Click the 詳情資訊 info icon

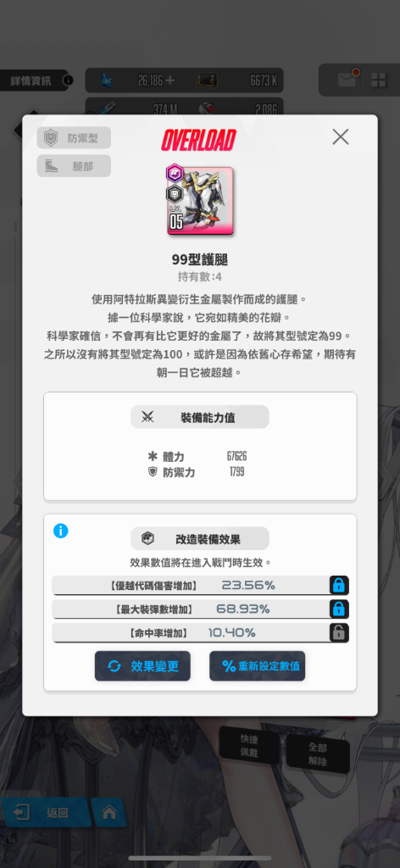(68, 81)
